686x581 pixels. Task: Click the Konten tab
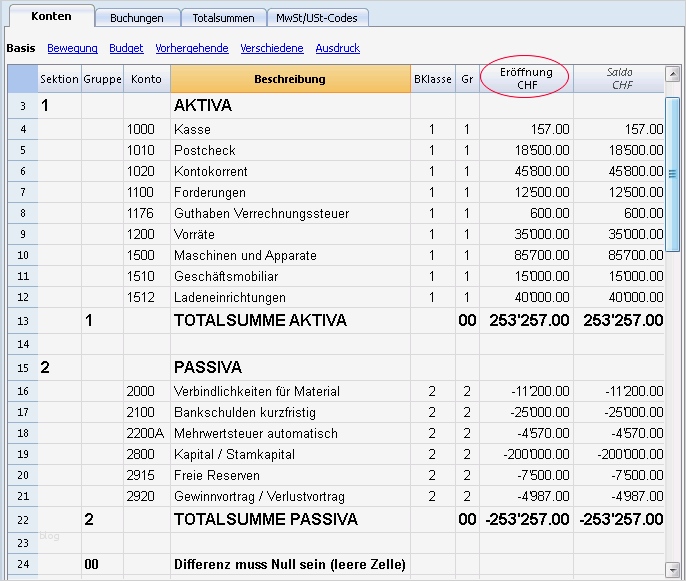51,17
